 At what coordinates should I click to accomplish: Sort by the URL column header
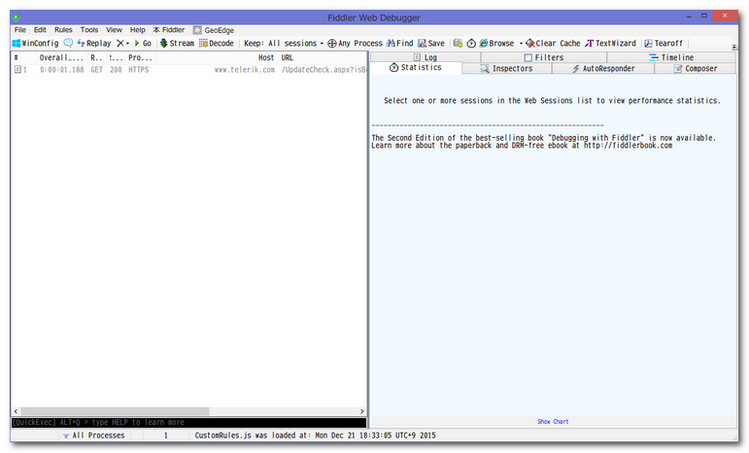click(x=323, y=58)
